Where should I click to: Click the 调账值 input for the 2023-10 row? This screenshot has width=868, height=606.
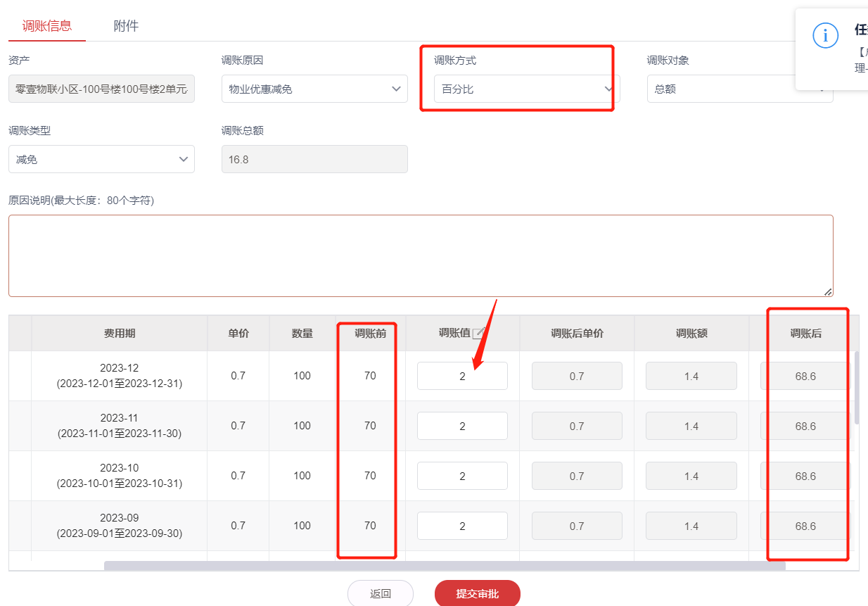click(x=462, y=476)
